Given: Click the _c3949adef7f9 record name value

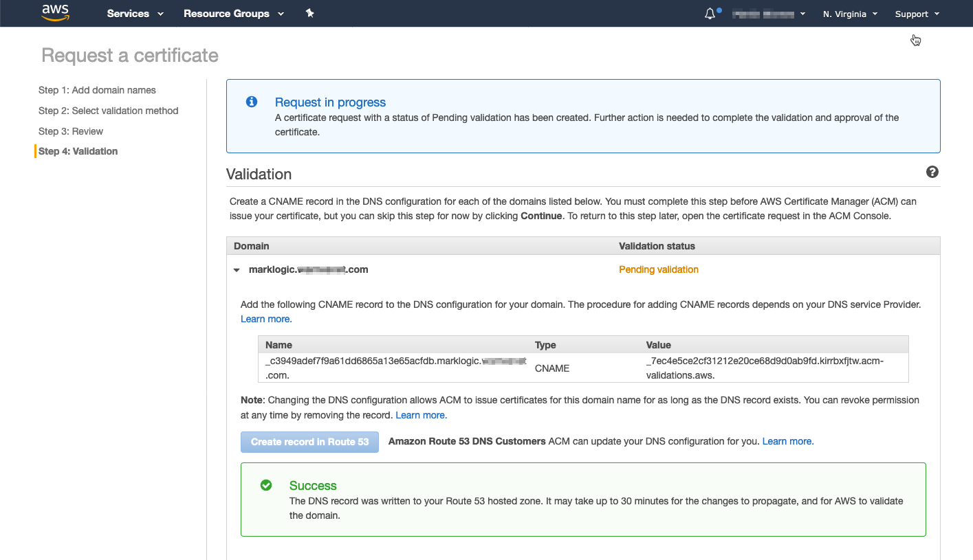Looking at the screenshot, I should click(396, 368).
